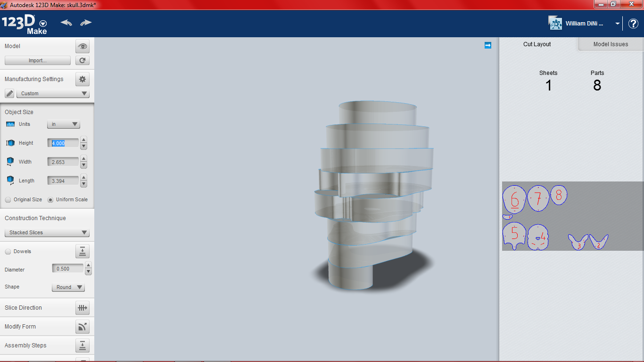Click the Manufacturing Settings label

click(x=34, y=79)
